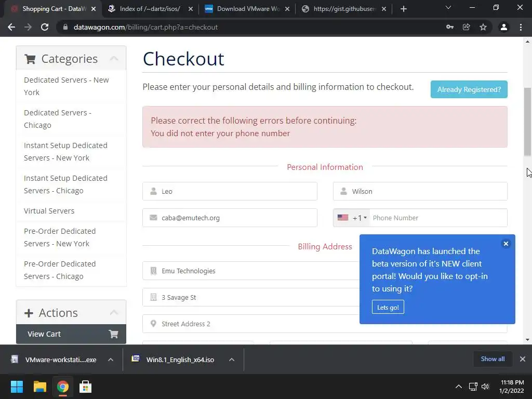Click the Lets go! button
The width and height of the screenshot is (532, 399).
pyautogui.click(x=388, y=307)
